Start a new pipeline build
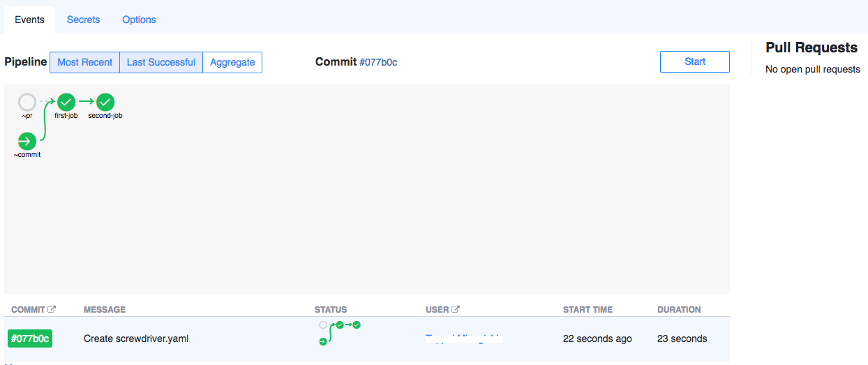 click(695, 61)
